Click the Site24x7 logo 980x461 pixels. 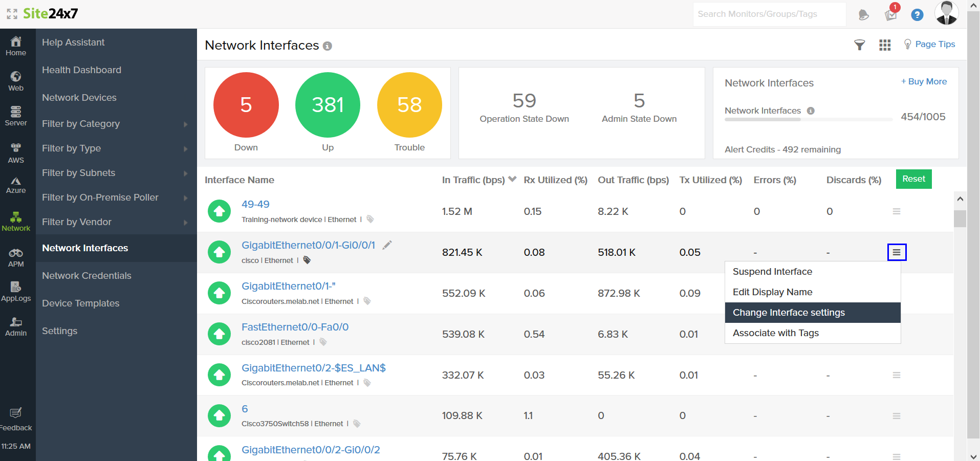click(51, 14)
